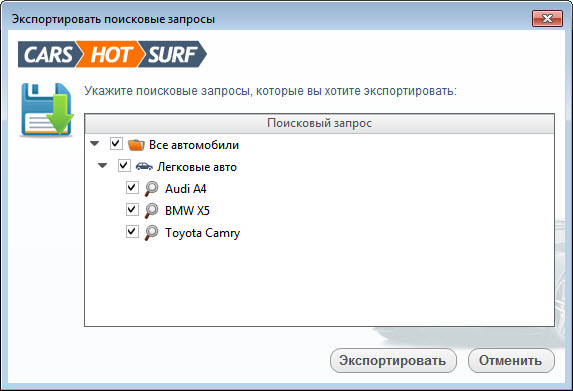
Task: Toggle the BMW X5 checkbox
Action: tap(132, 209)
